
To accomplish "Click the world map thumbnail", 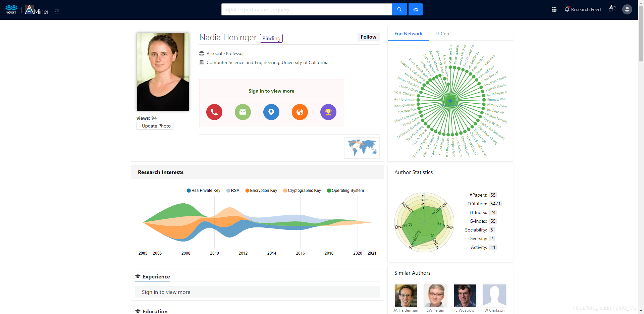I will coord(362,148).
